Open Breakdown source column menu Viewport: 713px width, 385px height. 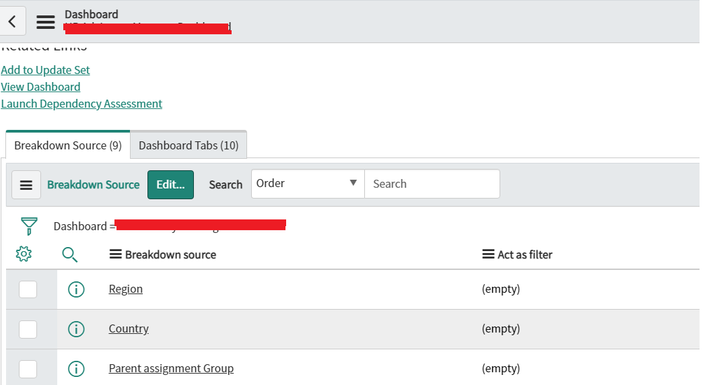pyautogui.click(x=115, y=254)
